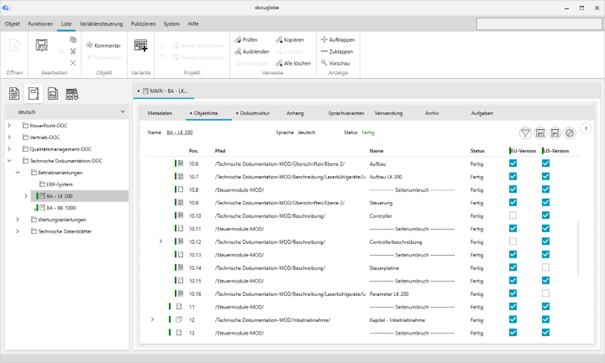Click the BA - LK 200 name link
The height and width of the screenshot is (363, 605).
[179, 132]
